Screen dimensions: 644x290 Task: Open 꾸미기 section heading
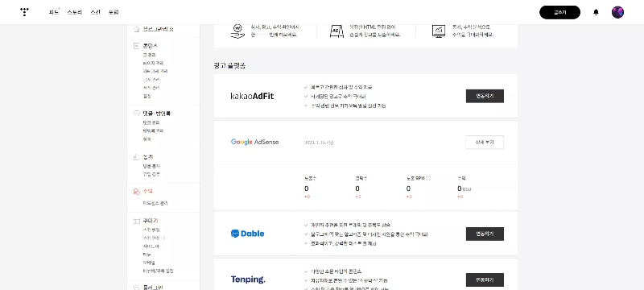pos(151,221)
